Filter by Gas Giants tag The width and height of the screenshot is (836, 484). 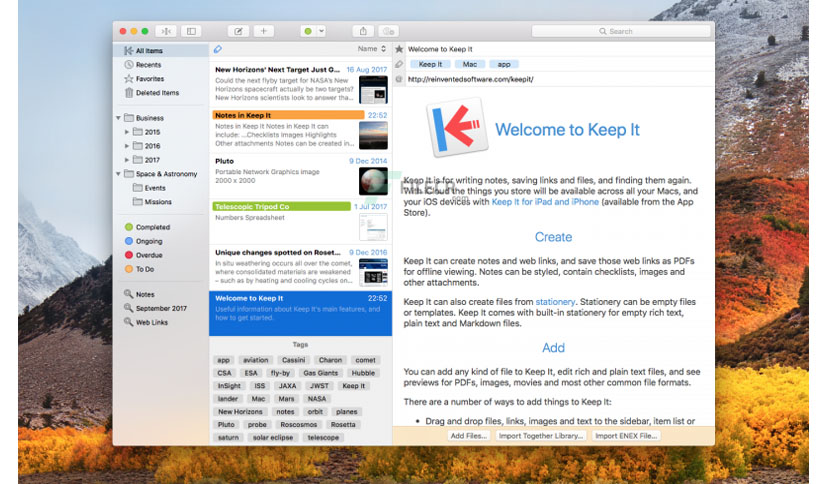coord(320,373)
